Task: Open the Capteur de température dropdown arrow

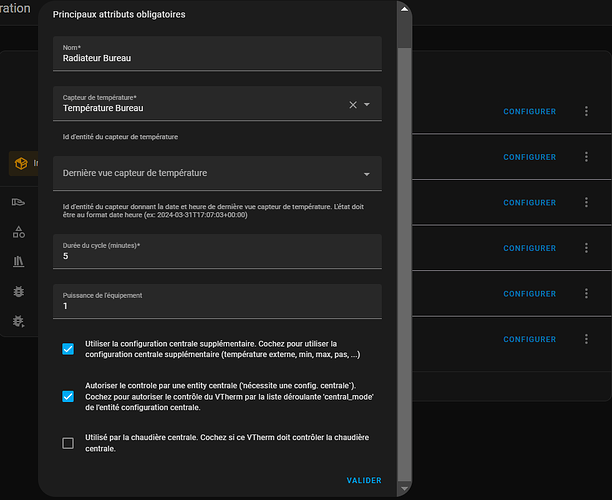Action: point(367,104)
